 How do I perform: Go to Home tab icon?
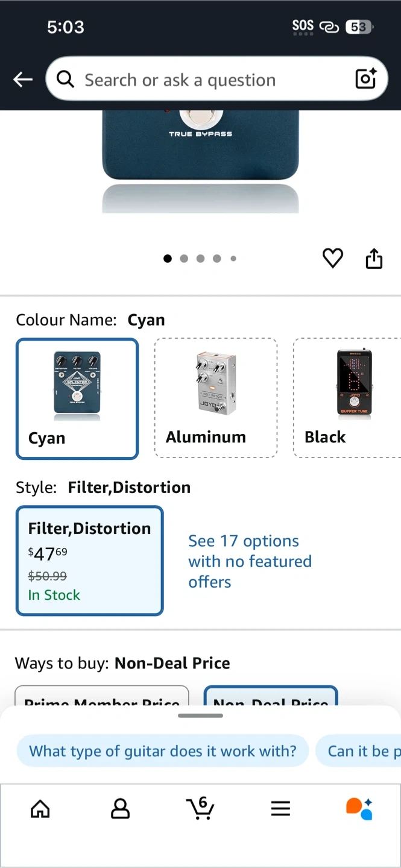click(40, 808)
